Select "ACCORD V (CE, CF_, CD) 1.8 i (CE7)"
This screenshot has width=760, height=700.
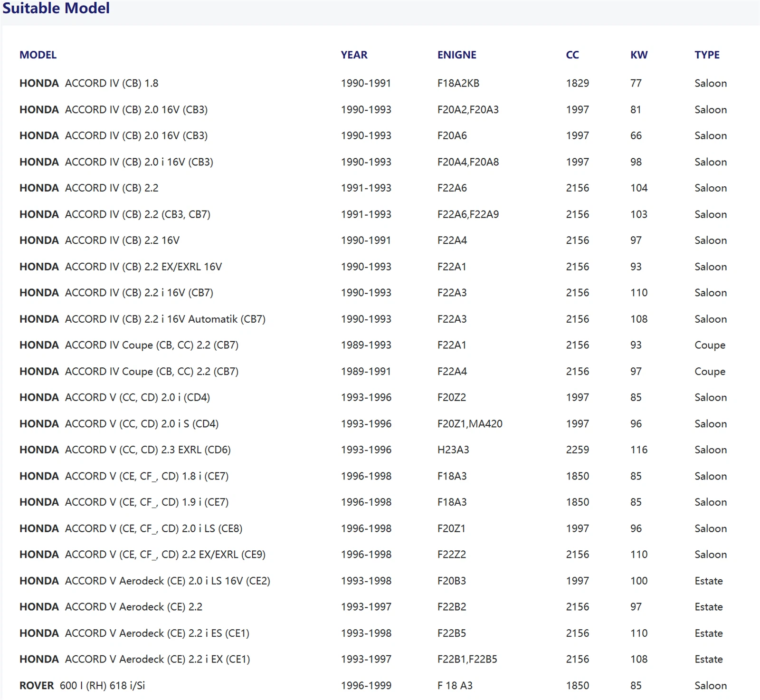(147, 476)
